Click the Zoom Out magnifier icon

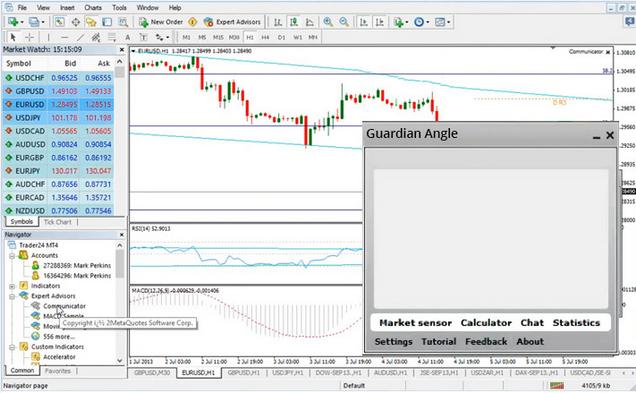tap(344, 22)
